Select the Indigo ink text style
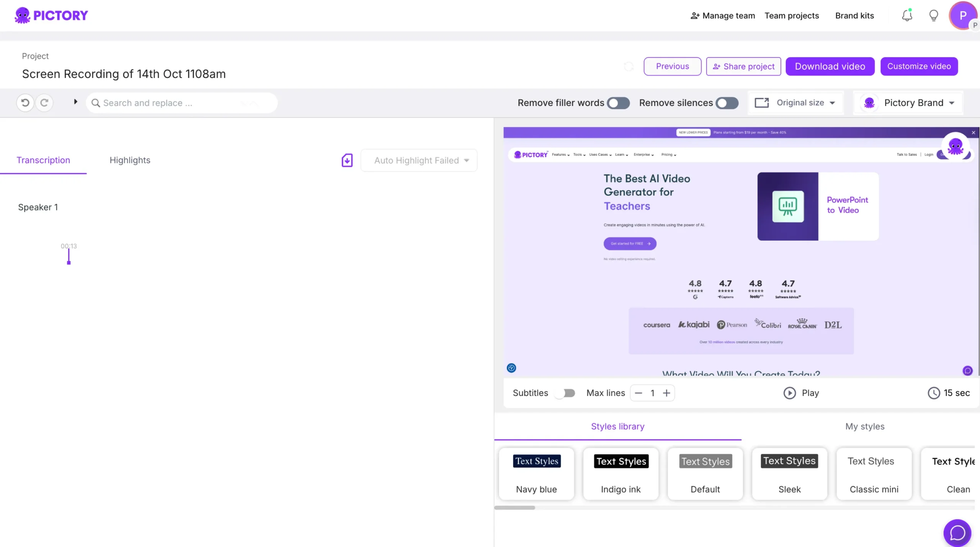980x547 pixels. tap(621, 474)
